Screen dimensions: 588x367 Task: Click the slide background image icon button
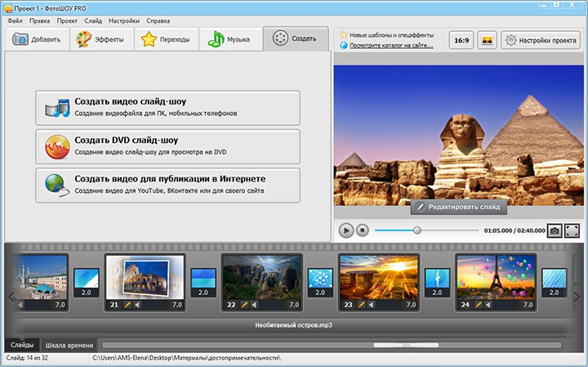pyautogui.click(x=488, y=39)
